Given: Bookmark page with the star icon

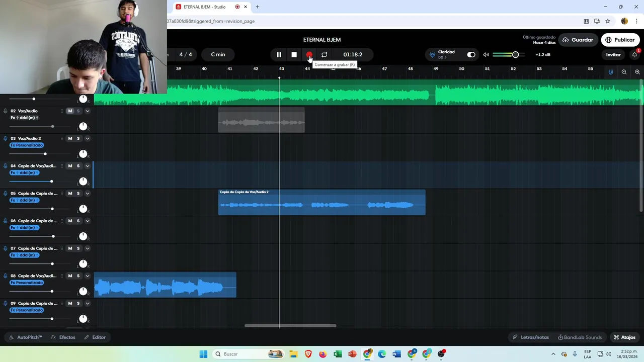Looking at the screenshot, I should (608, 21).
